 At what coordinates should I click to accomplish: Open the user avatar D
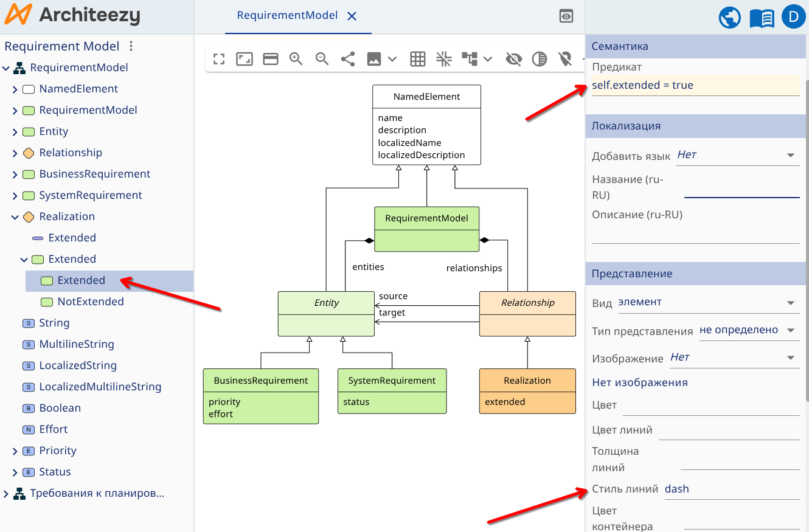[x=793, y=17]
